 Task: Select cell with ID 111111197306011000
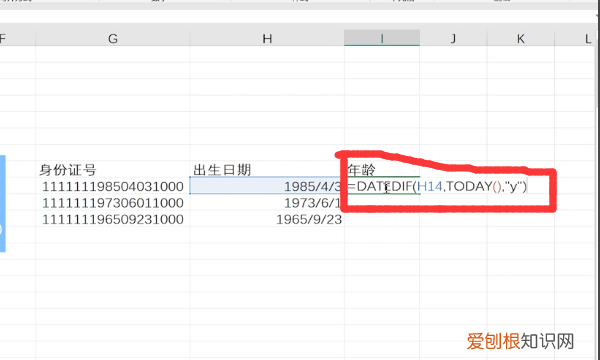click(x=113, y=203)
